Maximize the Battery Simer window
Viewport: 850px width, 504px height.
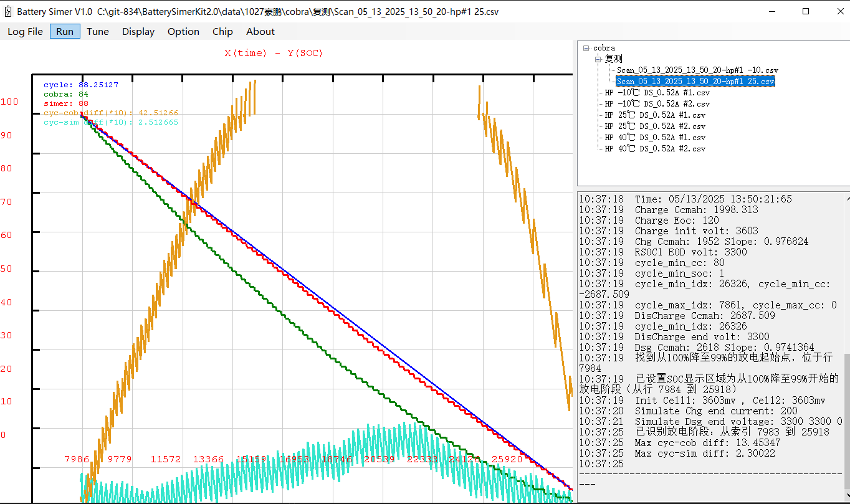click(x=806, y=11)
